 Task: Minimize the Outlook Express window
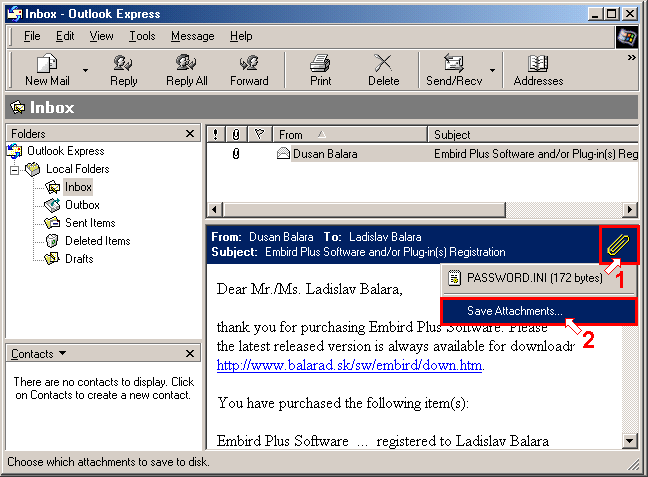tap(595, 14)
